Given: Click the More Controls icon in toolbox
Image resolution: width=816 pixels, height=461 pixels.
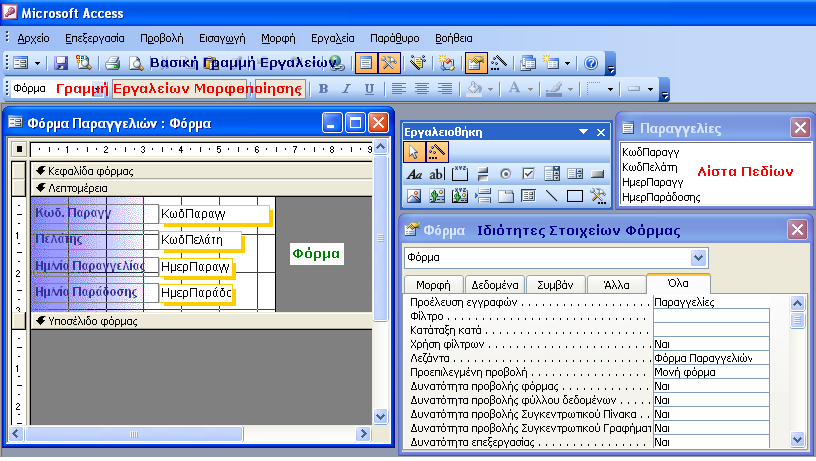Looking at the screenshot, I should click(x=597, y=196).
